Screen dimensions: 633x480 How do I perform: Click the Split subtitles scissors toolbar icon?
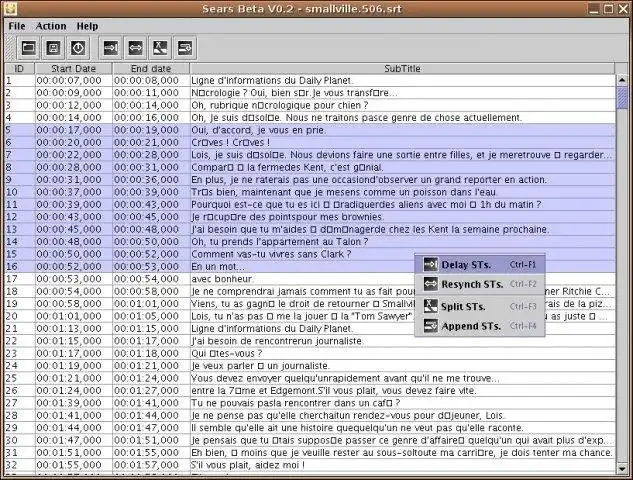[160, 48]
